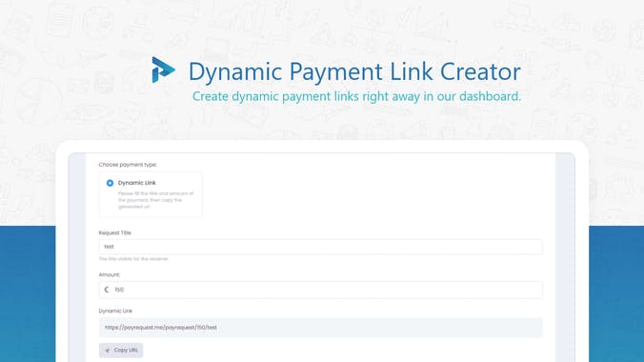644x362 pixels.
Task: Click the PayRequest logo icon
Action: point(163,70)
